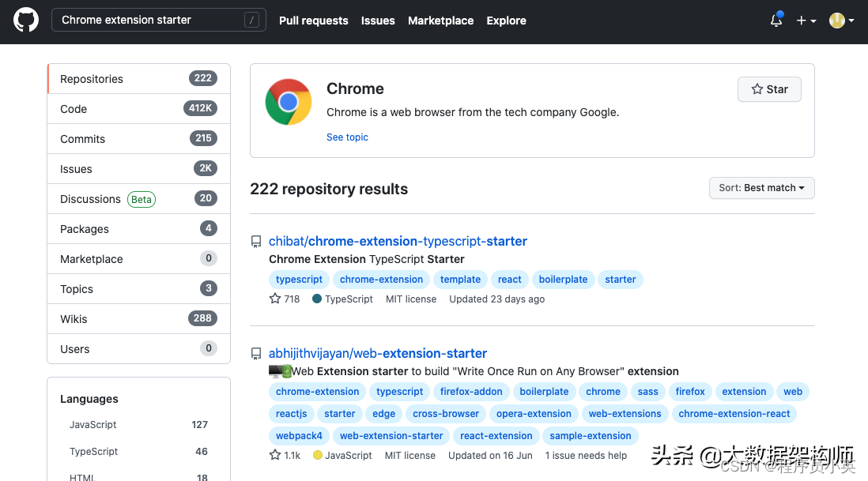
Task: Open the notifications bell
Action: (776, 20)
